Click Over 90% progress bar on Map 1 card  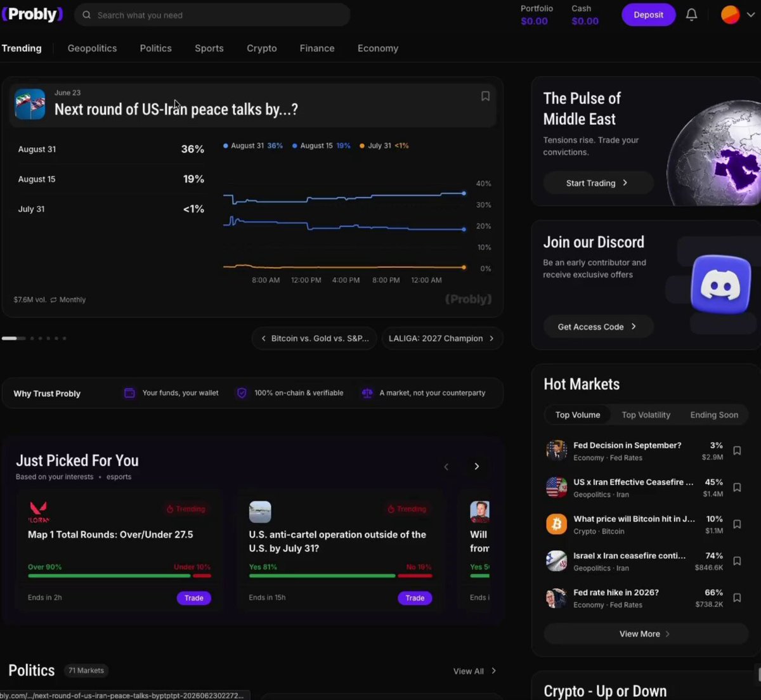pos(109,576)
